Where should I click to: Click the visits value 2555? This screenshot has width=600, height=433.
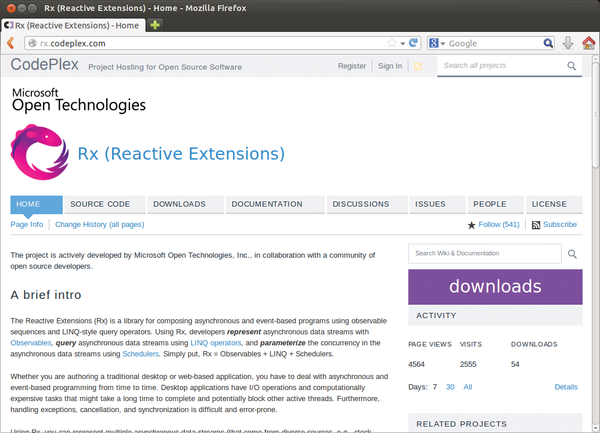[468, 364]
